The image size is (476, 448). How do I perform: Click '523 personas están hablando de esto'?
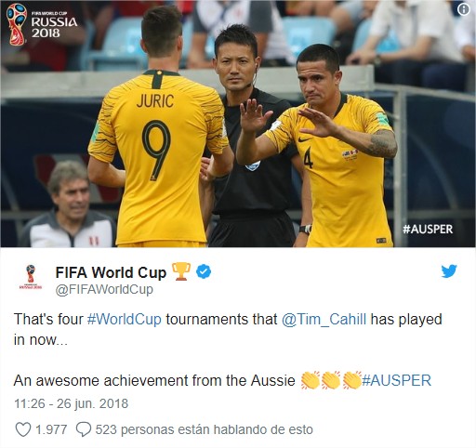[x=205, y=429]
